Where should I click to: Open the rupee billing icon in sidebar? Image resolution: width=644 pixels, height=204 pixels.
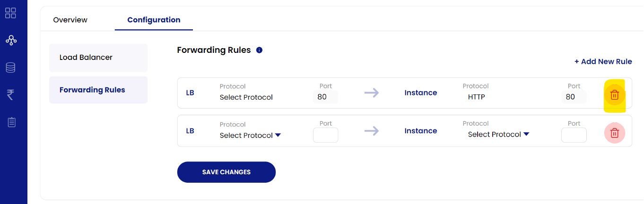[x=10, y=94]
